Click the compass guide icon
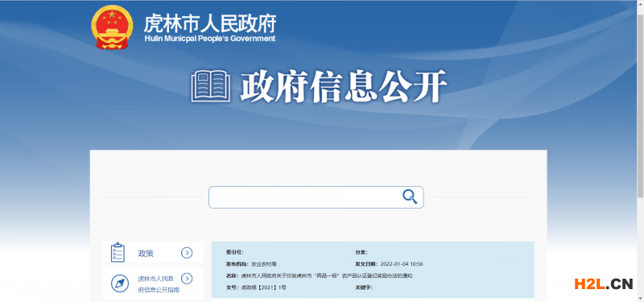Viewport: 644px width, 302px height. (x=120, y=283)
